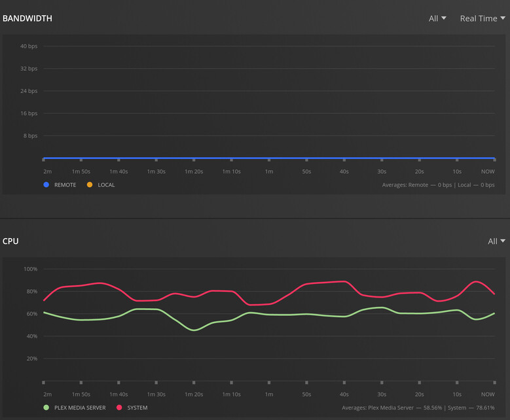Click the 60% CPU axis label
This screenshot has height=420, width=510.
coord(32,314)
